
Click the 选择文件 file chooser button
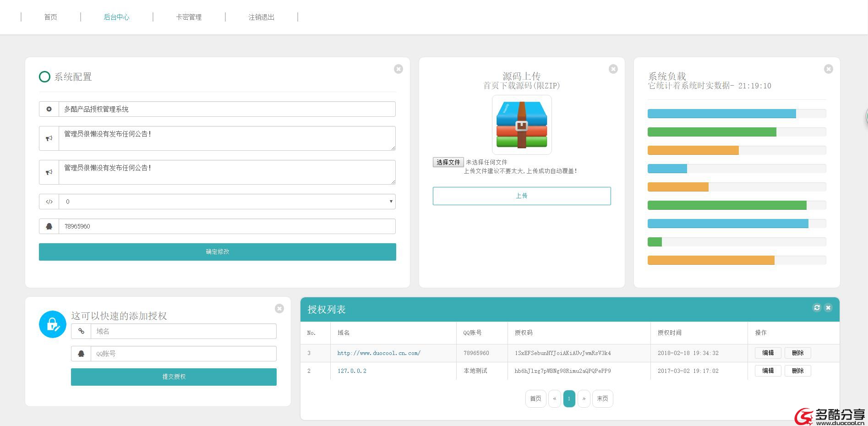(448, 162)
